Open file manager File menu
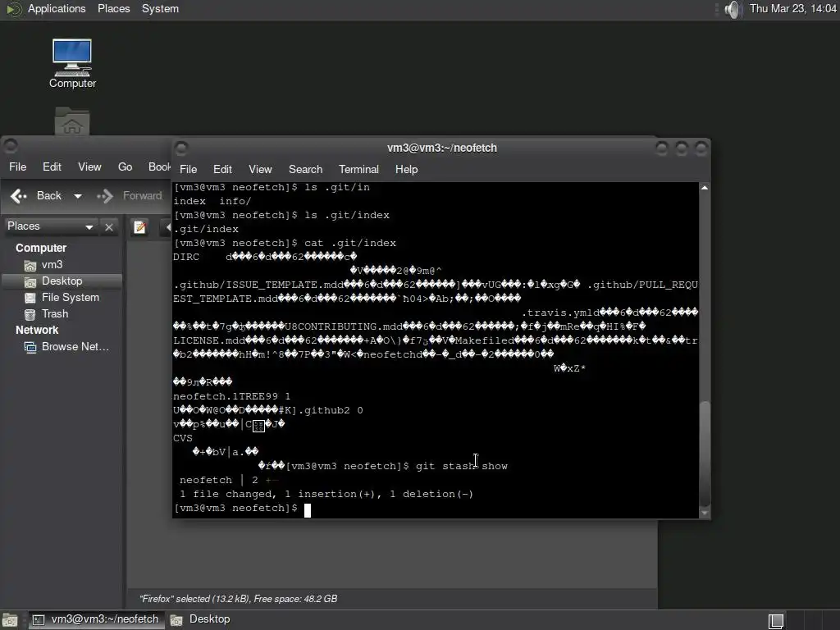 click(x=18, y=167)
